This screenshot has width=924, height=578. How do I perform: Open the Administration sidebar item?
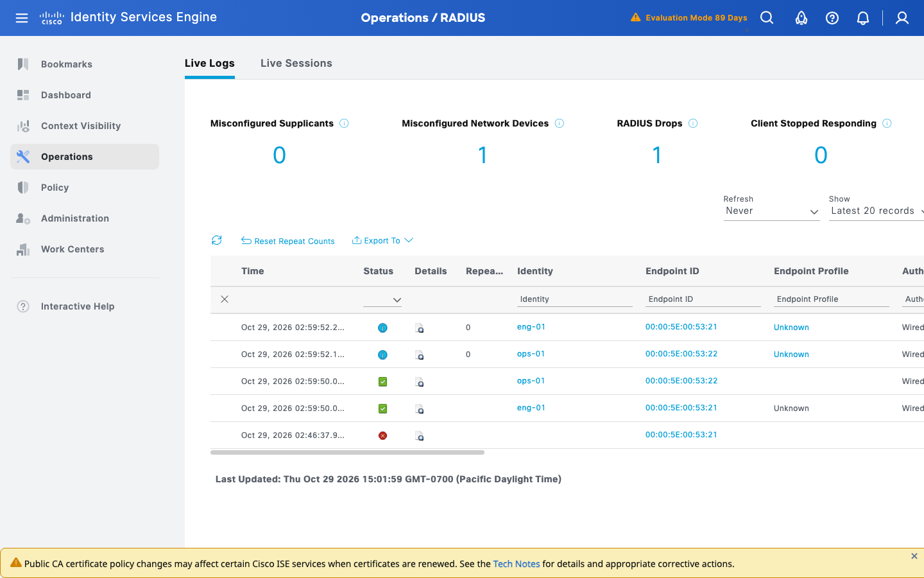pyautogui.click(x=85, y=218)
